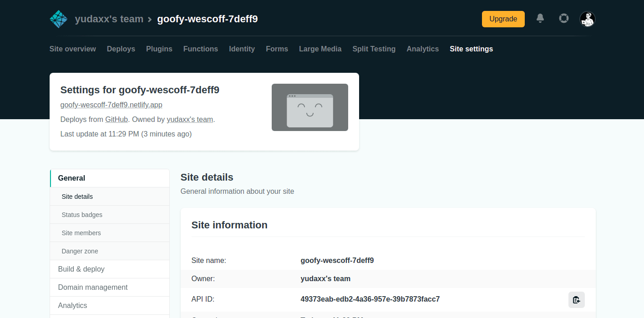Open the Forms tab
This screenshot has height=318, width=644.
tap(277, 49)
